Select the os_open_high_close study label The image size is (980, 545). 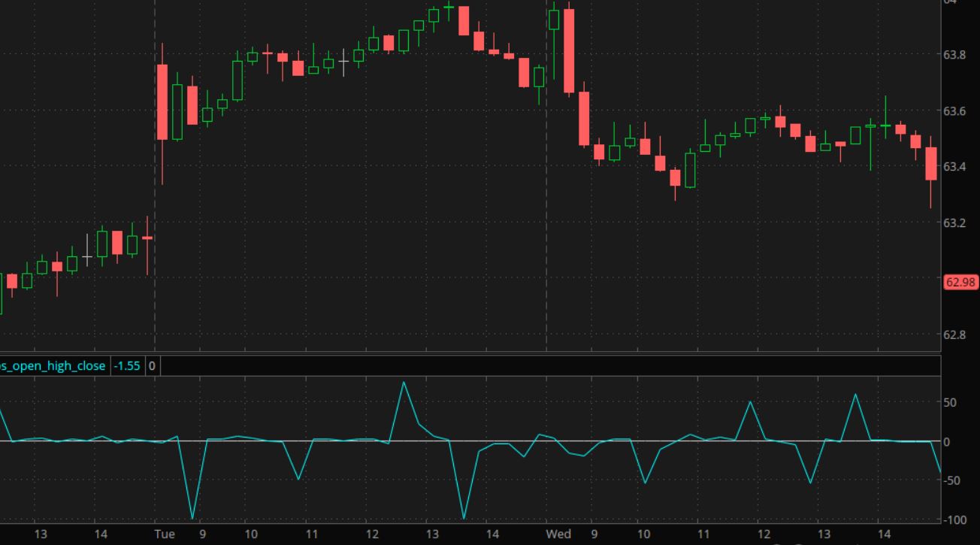(x=53, y=366)
